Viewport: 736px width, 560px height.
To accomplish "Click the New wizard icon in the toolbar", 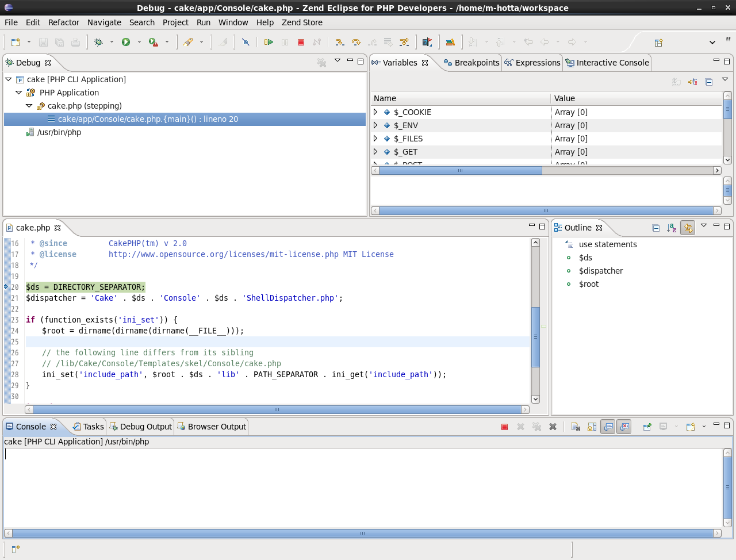I will point(16,42).
